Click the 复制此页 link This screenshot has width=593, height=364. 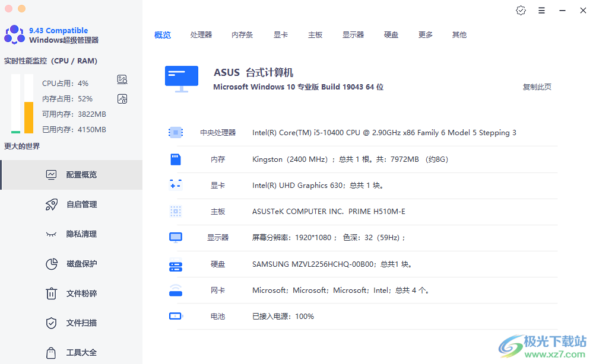pyautogui.click(x=537, y=87)
